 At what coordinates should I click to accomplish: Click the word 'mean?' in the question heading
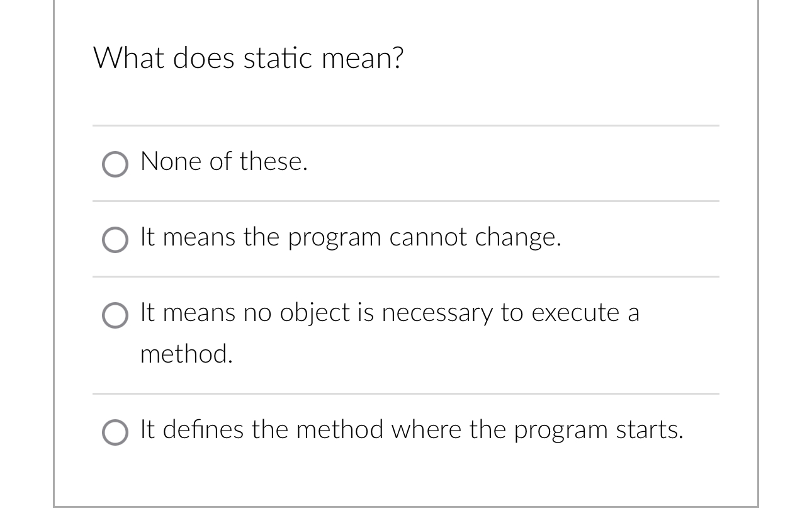pyautogui.click(x=362, y=59)
